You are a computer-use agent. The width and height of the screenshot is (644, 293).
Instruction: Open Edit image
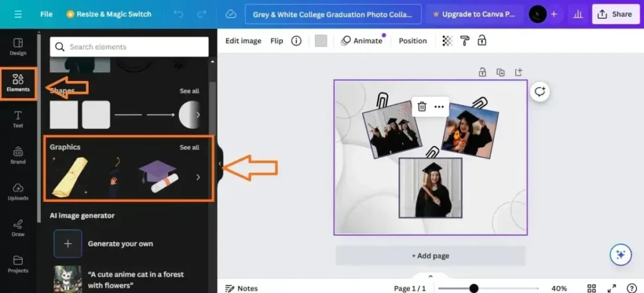[x=243, y=41]
